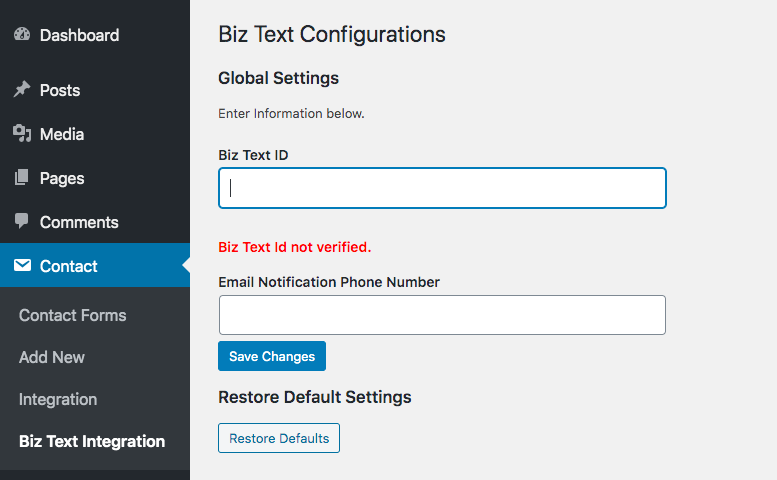Select the Pages menu label

tap(62, 178)
